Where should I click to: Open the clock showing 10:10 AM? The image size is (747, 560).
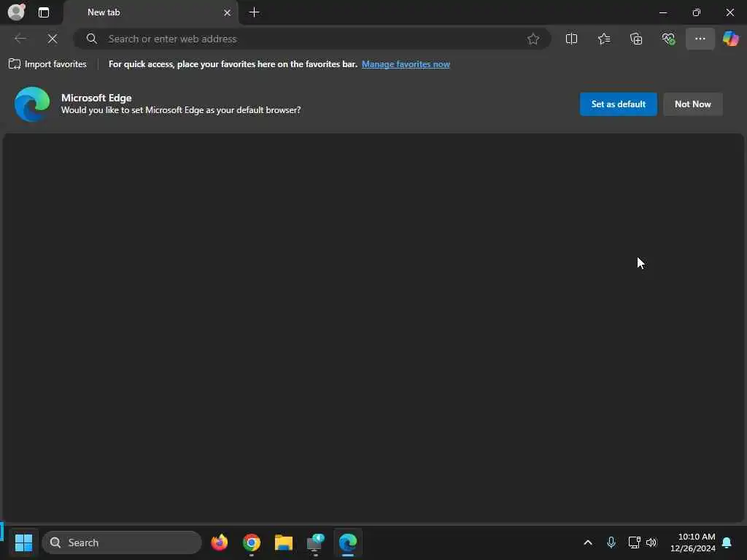[693, 542]
